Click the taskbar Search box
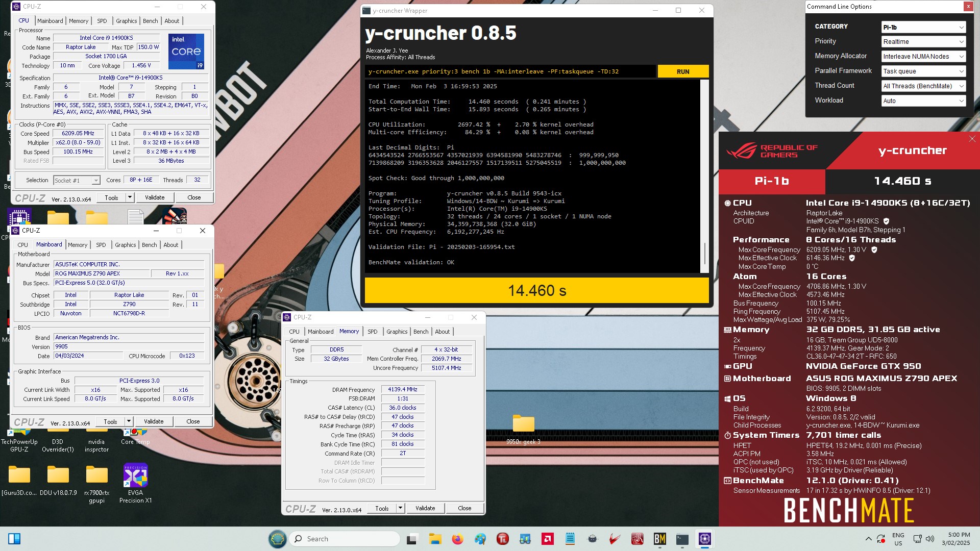Screen dimensions: 980x551 (345, 539)
